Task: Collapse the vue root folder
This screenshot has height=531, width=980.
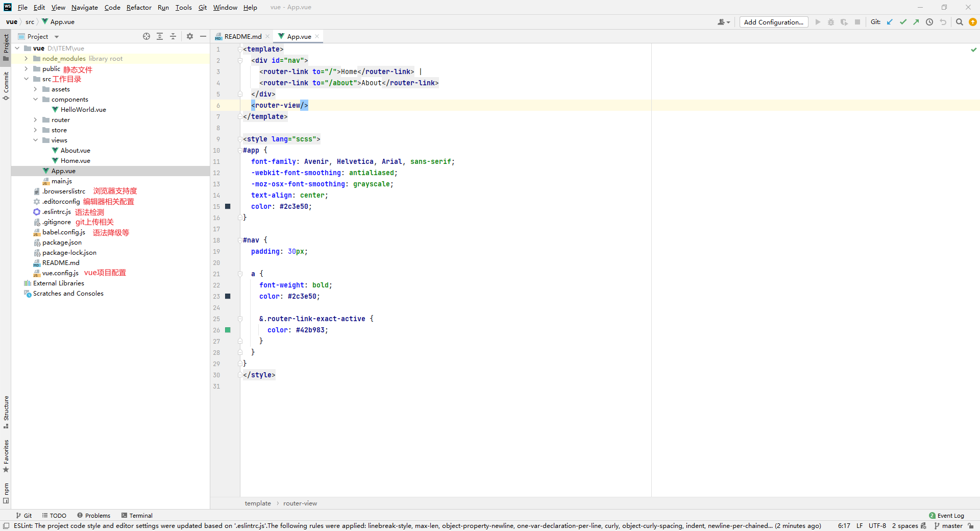Action: pos(17,49)
